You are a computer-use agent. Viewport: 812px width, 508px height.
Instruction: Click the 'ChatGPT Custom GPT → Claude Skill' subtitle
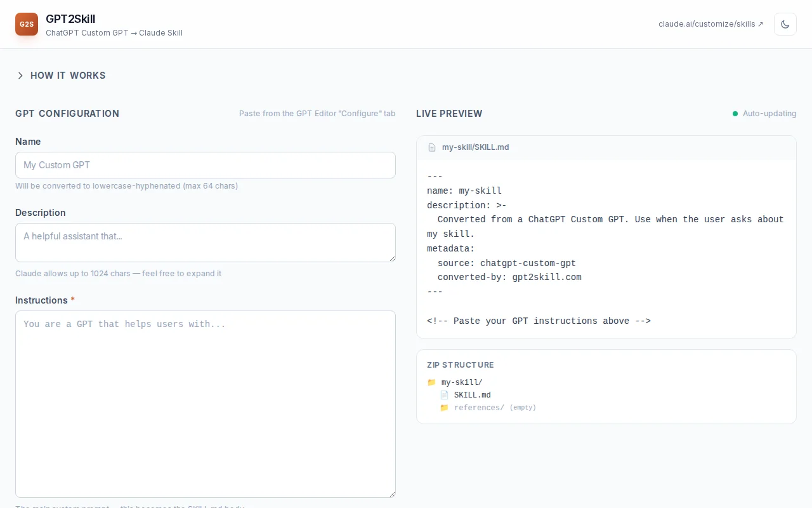pyautogui.click(x=114, y=33)
